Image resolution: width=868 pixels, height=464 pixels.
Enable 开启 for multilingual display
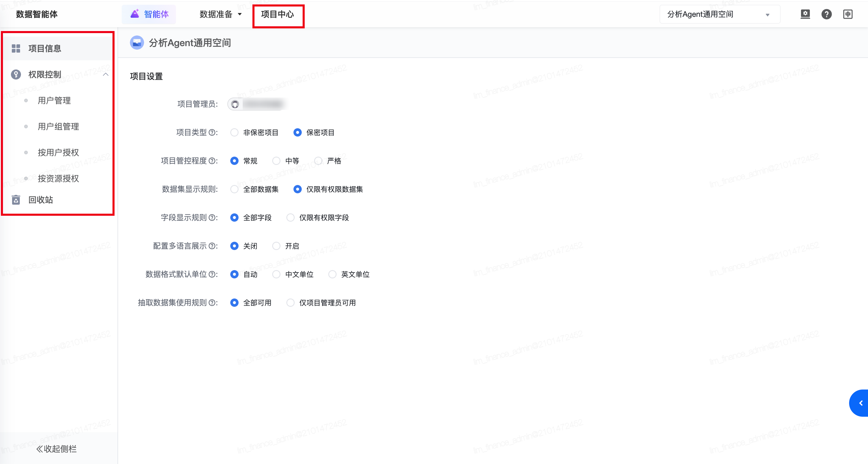[x=276, y=246]
